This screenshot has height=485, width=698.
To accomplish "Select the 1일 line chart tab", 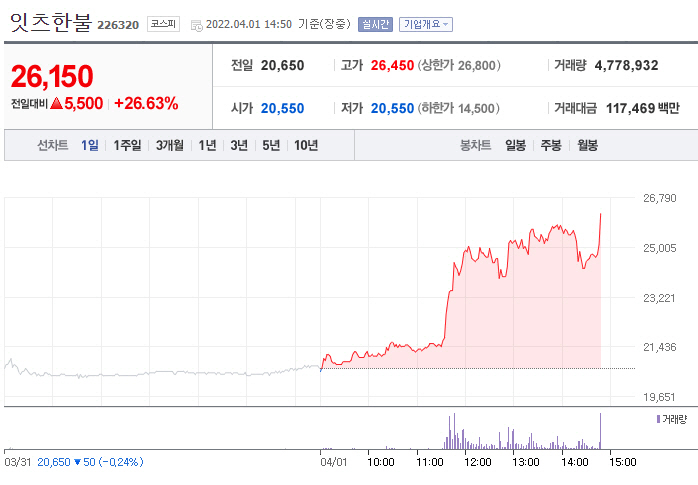I will pos(90,145).
